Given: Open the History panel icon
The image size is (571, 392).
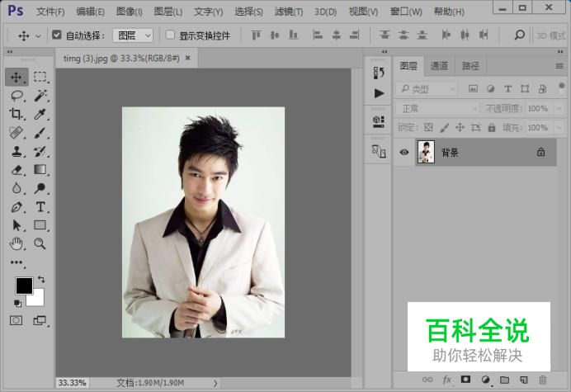Looking at the screenshot, I should coord(379,73).
